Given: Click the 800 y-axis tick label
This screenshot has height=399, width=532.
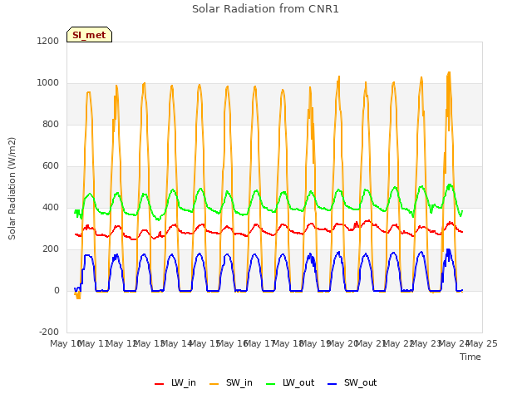Looking at the screenshot, I should [51, 124].
